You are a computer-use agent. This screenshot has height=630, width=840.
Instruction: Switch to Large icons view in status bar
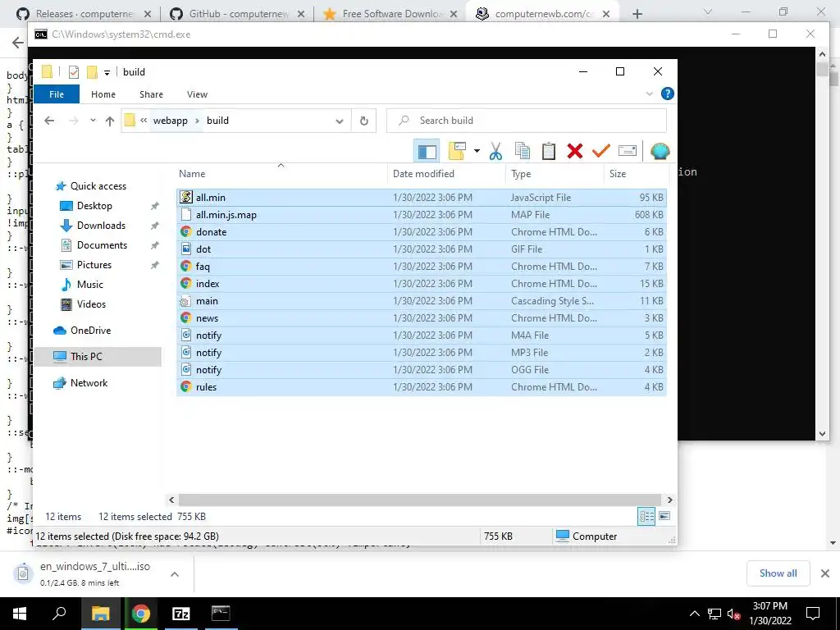pos(664,517)
